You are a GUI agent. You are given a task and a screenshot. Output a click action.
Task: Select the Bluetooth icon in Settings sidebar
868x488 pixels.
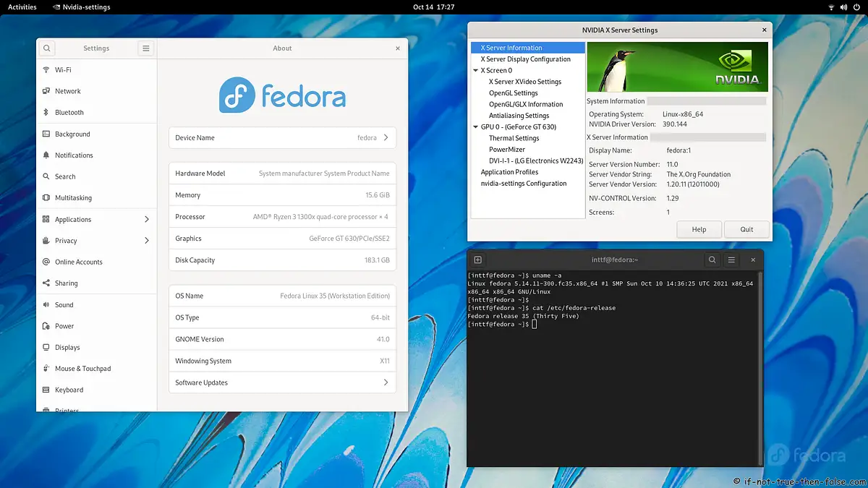click(46, 113)
